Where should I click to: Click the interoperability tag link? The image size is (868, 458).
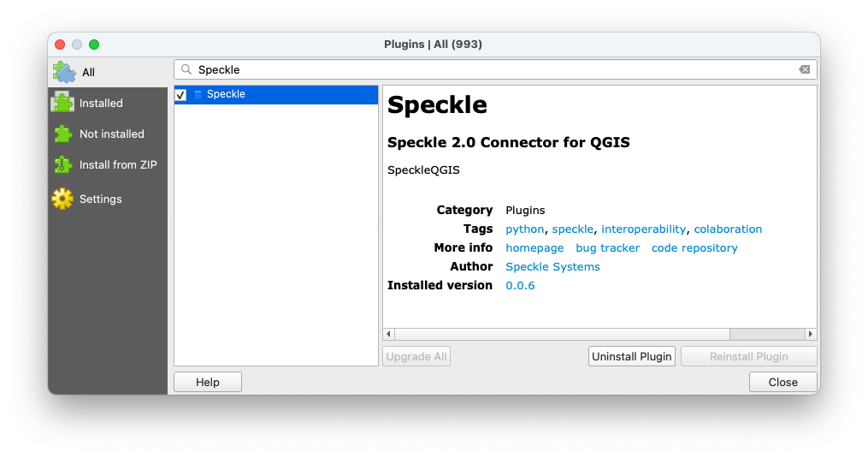click(x=644, y=229)
